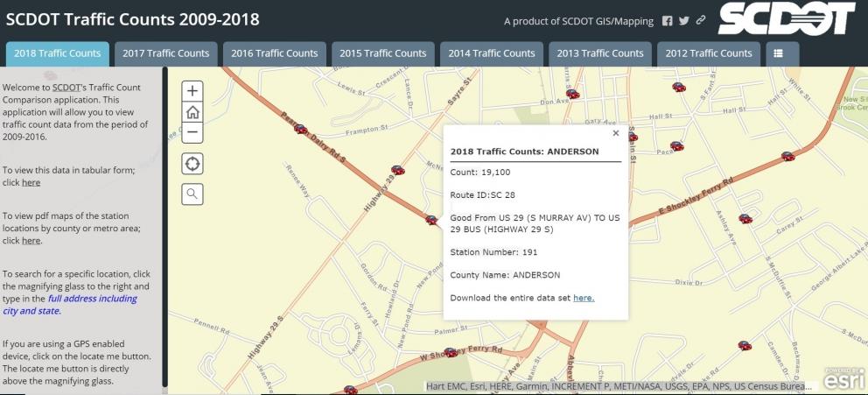Open the magnifying glass search tool
Image resolution: width=868 pixels, height=395 pixels.
coord(192,194)
